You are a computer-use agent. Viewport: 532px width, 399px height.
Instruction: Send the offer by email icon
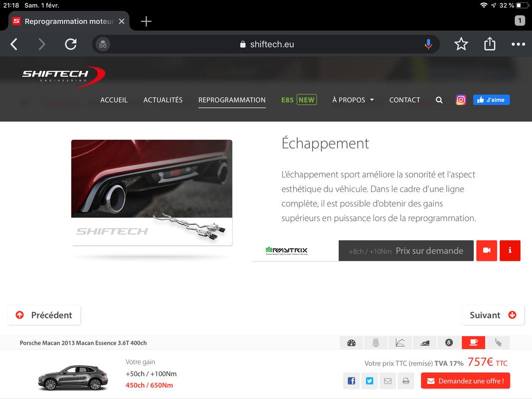pyautogui.click(x=387, y=381)
